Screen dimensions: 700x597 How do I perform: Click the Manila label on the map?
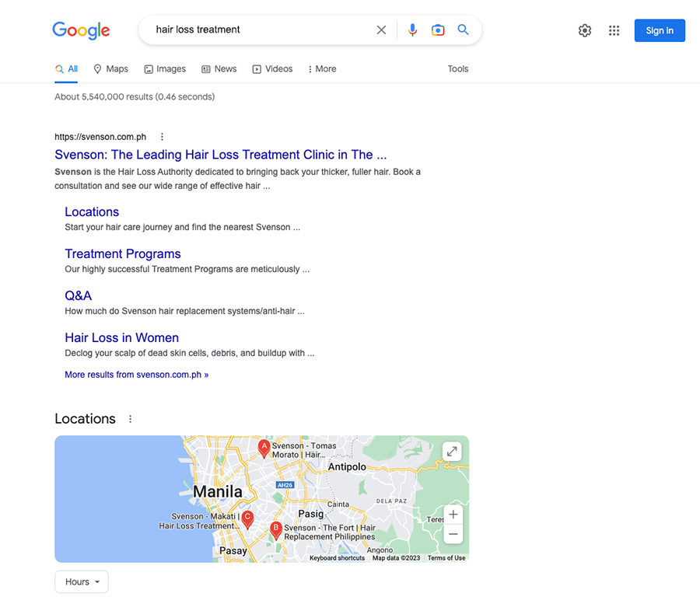coord(218,492)
